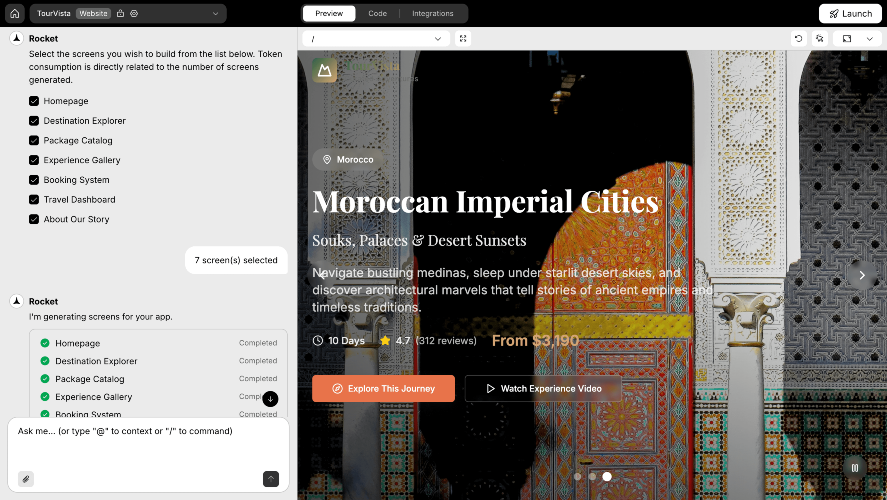This screenshot has width=887, height=500.
Task: Open the route path dropdown
Action: (x=376, y=38)
